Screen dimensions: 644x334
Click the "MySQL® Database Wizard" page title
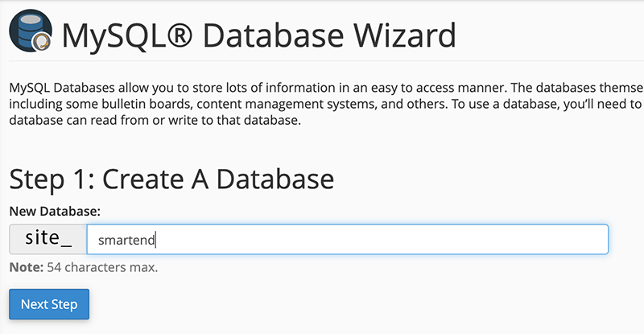(258, 35)
